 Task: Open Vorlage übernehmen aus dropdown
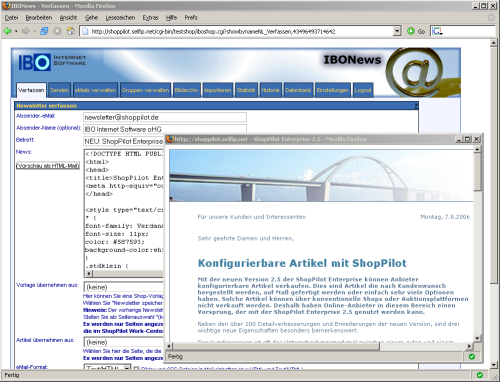(x=124, y=287)
